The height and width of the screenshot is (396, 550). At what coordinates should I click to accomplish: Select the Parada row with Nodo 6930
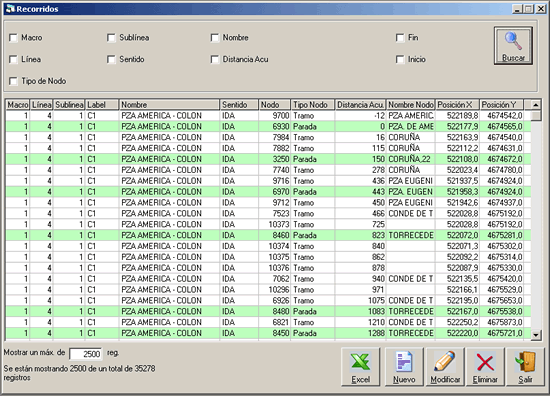[268, 126]
